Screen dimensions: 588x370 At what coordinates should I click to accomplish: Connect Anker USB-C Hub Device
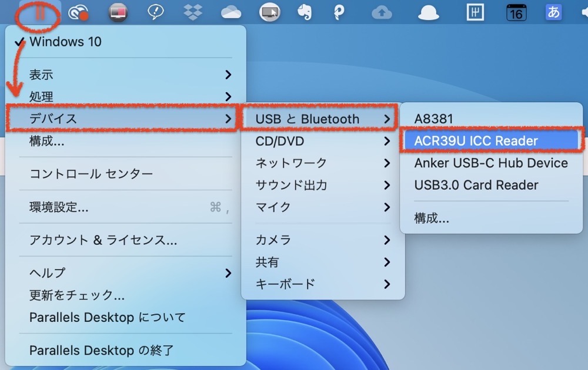[x=491, y=163]
